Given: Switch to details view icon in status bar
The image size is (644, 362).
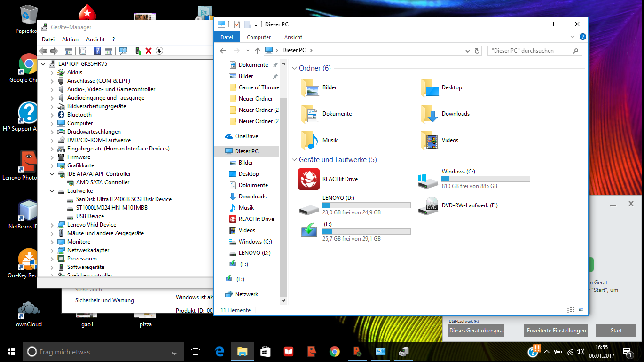Looking at the screenshot, I should [x=571, y=310].
